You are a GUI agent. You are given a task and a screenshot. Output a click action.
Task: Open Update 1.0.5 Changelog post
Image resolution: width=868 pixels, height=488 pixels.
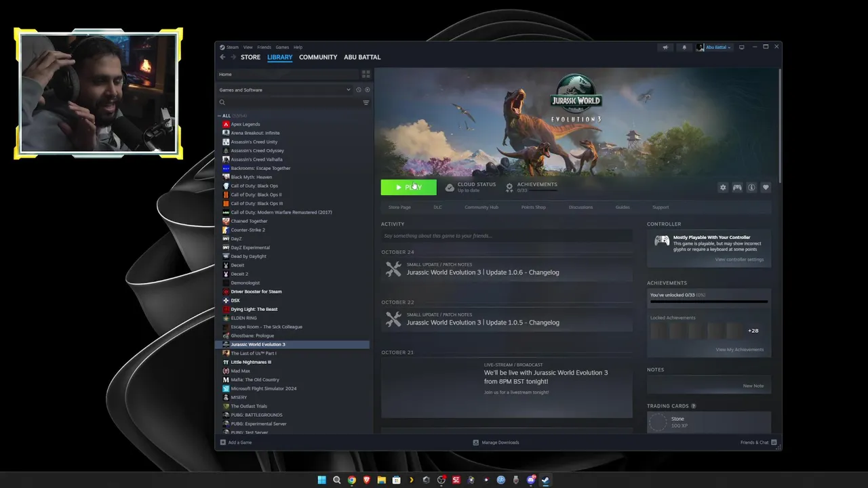point(507,319)
